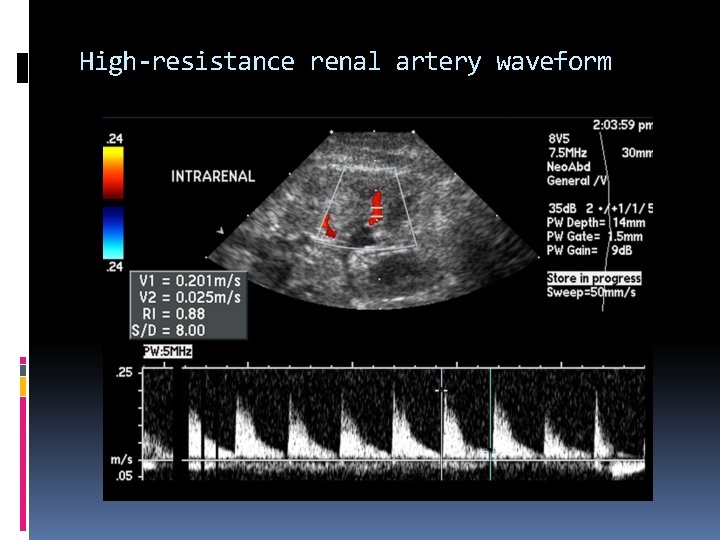Select the red-to-yellow color Doppler scale bar

pos(113,173)
